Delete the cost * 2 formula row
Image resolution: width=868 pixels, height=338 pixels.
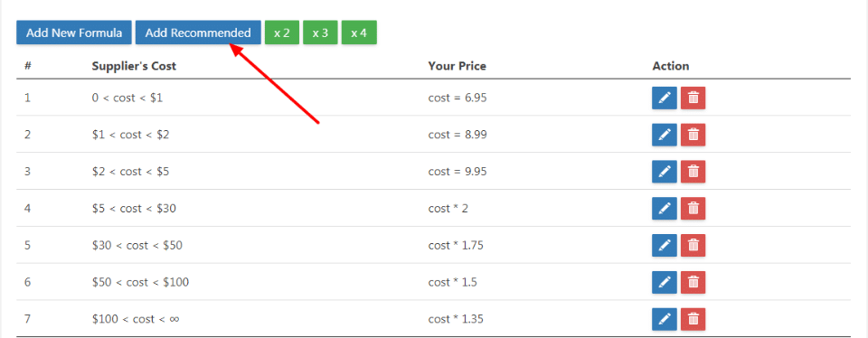point(693,209)
